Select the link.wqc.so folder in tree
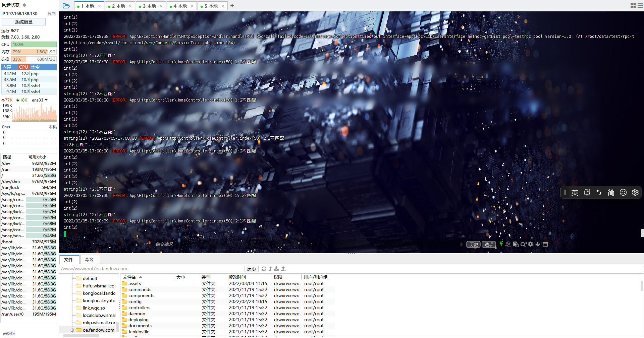Image resolution: width=644 pixels, height=338 pixels. tap(94, 308)
